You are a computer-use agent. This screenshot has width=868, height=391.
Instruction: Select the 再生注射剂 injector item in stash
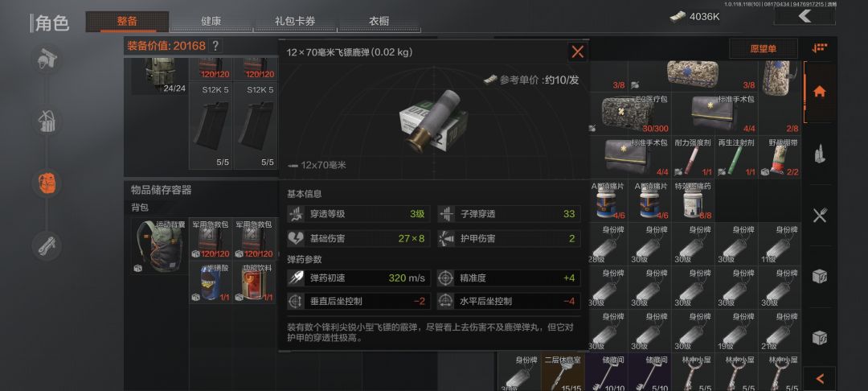pos(735,158)
